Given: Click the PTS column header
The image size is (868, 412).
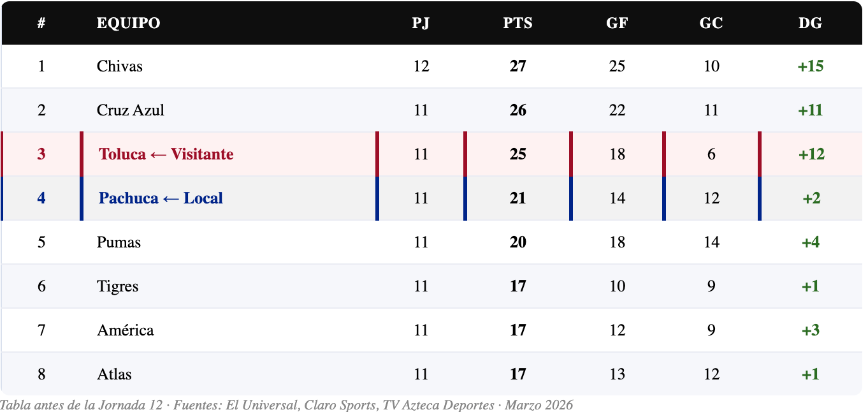Looking at the screenshot, I should coord(517,24).
